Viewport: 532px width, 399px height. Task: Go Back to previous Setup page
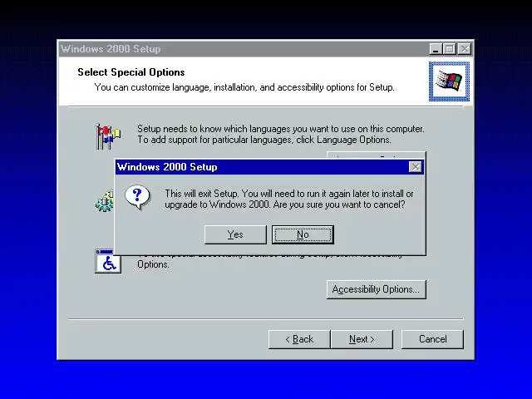[x=299, y=339]
